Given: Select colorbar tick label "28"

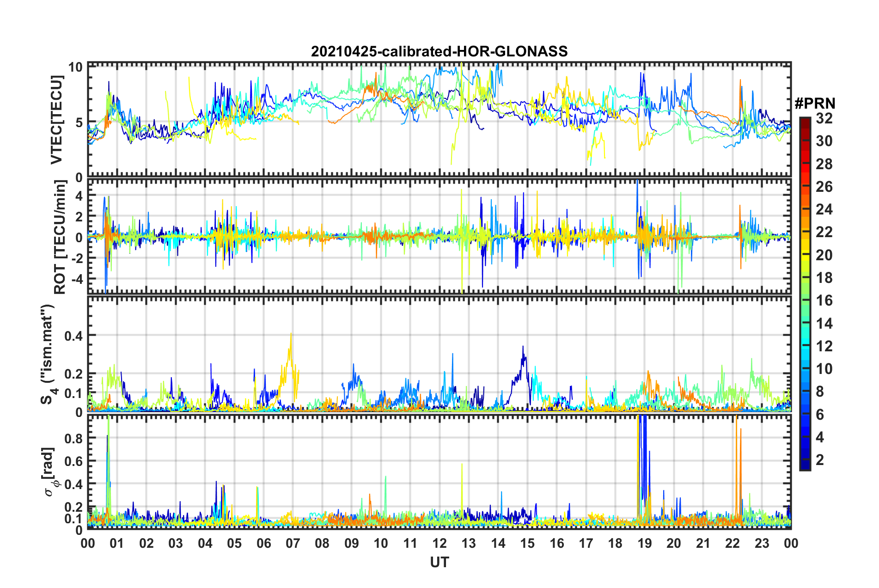Looking at the screenshot, I should tap(824, 164).
